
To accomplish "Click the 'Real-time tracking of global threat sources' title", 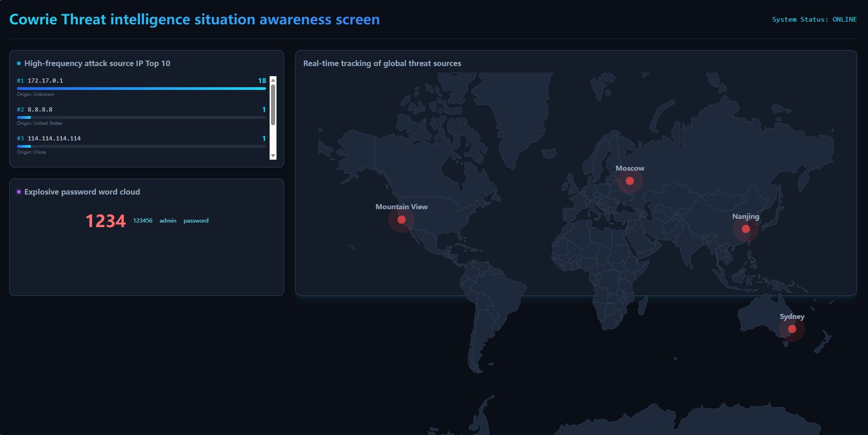I will [x=382, y=63].
